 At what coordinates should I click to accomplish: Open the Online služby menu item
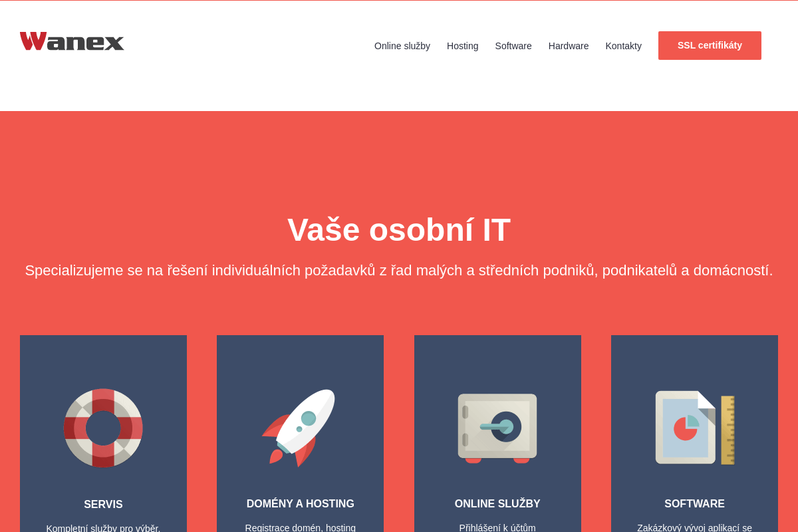tap(402, 46)
